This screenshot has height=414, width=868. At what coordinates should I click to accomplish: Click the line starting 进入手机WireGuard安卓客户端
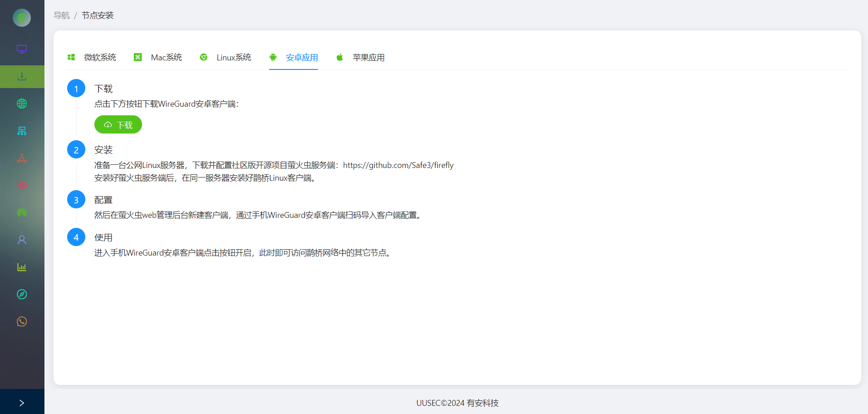tap(244, 253)
